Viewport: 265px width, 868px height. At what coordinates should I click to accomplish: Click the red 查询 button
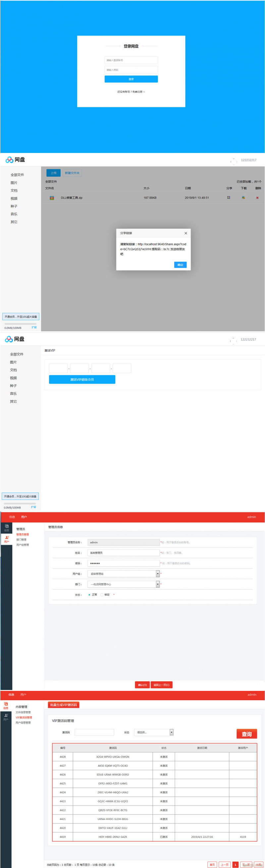(x=246, y=734)
